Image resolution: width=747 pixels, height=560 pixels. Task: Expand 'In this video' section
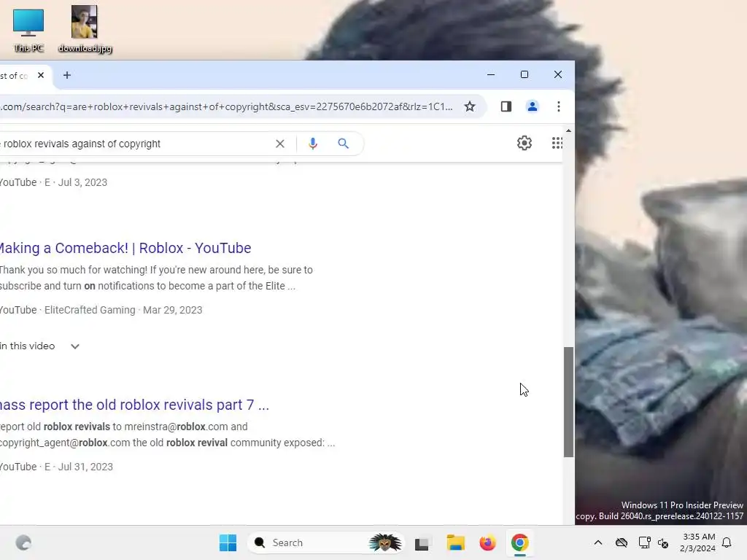click(39, 346)
